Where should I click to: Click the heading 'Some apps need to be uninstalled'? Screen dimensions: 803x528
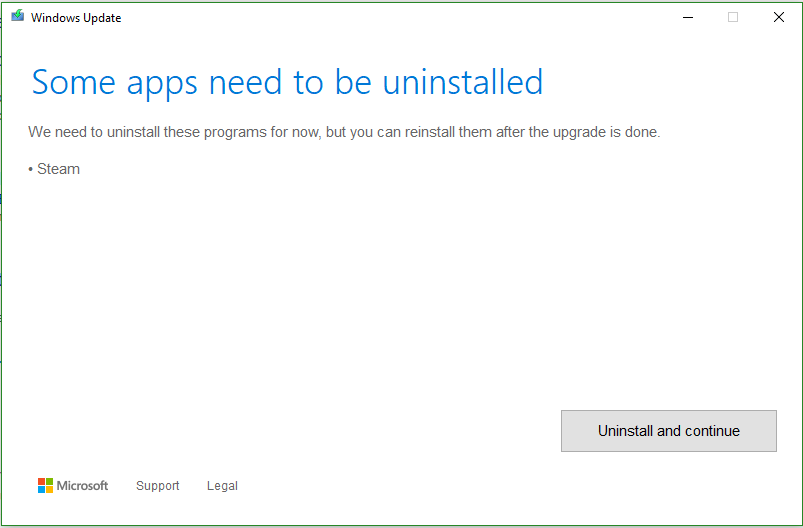(287, 82)
